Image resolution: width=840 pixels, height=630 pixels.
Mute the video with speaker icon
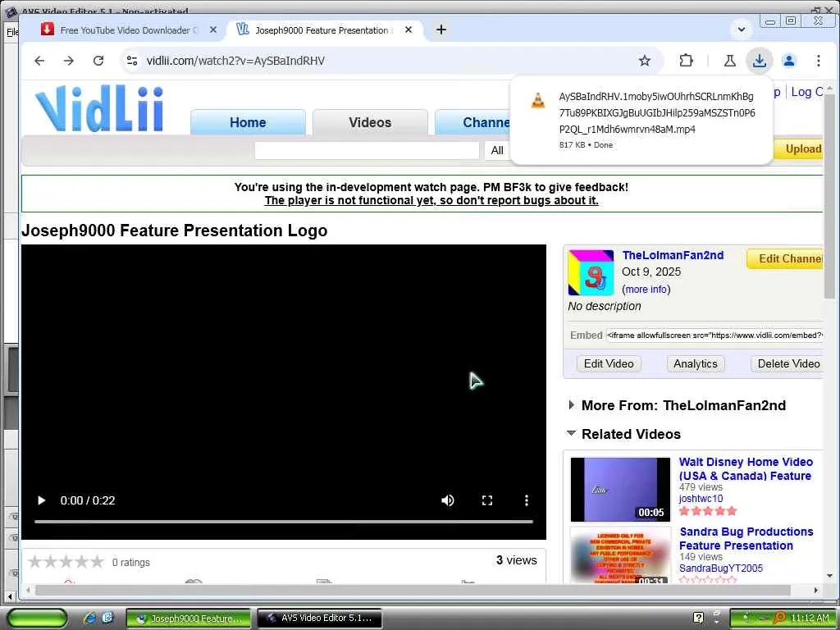coord(447,500)
